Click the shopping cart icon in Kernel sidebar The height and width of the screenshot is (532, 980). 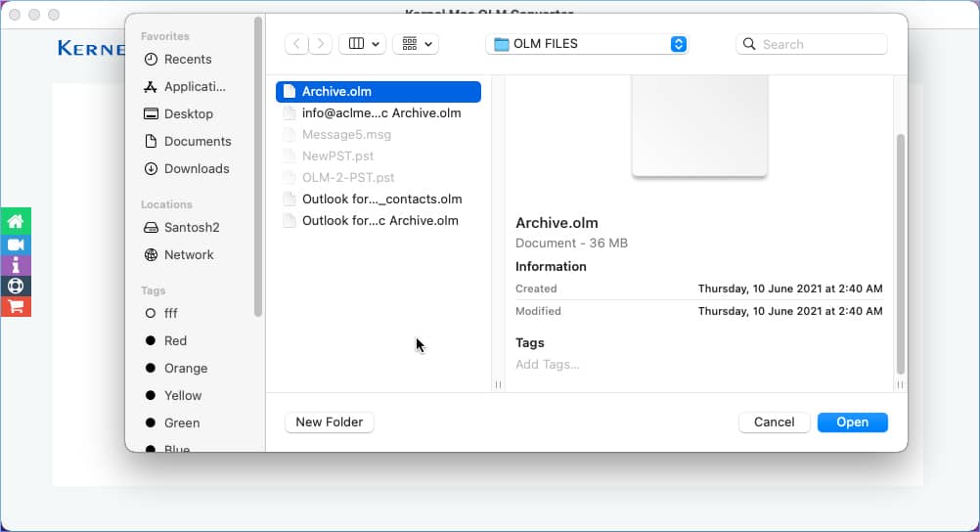16,306
